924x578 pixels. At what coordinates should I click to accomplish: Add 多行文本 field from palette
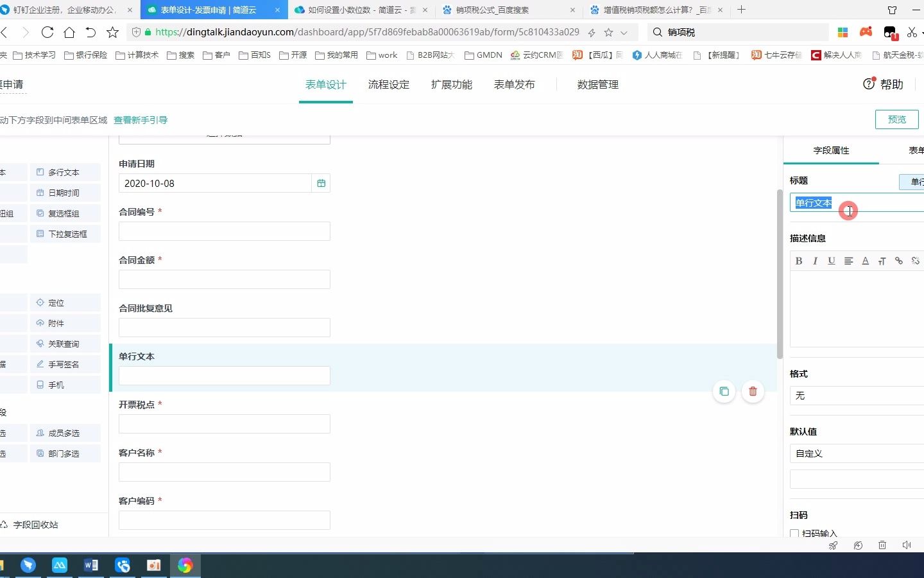click(65, 172)
